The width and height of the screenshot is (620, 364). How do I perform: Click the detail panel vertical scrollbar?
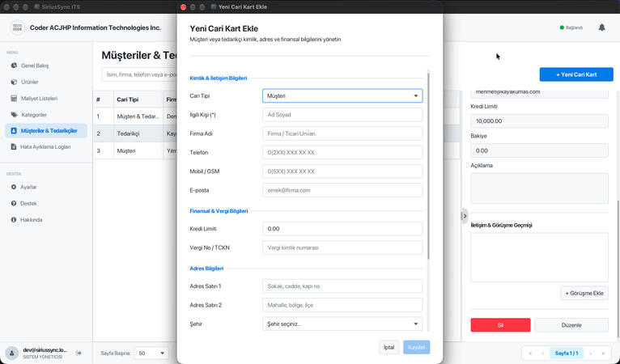pos(618,269)
